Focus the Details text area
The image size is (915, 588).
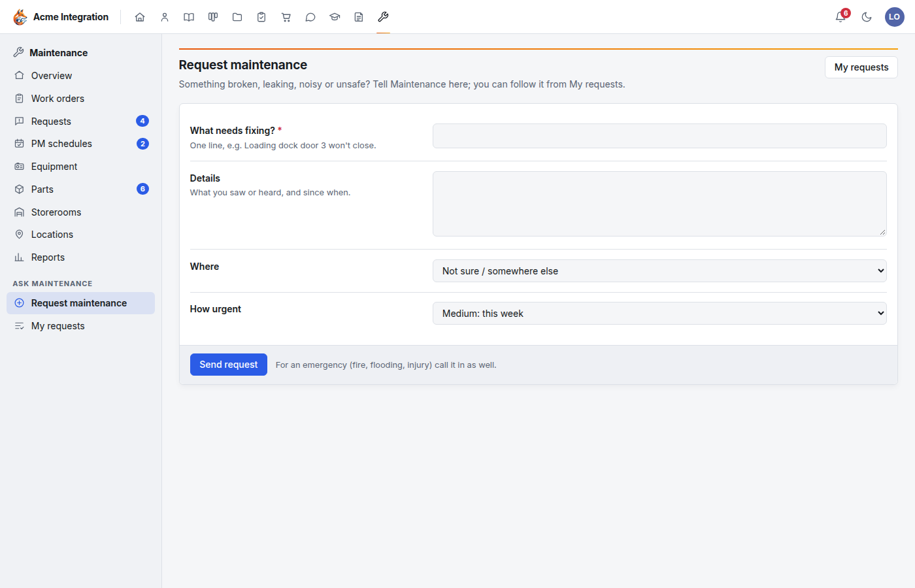[659, 204]
